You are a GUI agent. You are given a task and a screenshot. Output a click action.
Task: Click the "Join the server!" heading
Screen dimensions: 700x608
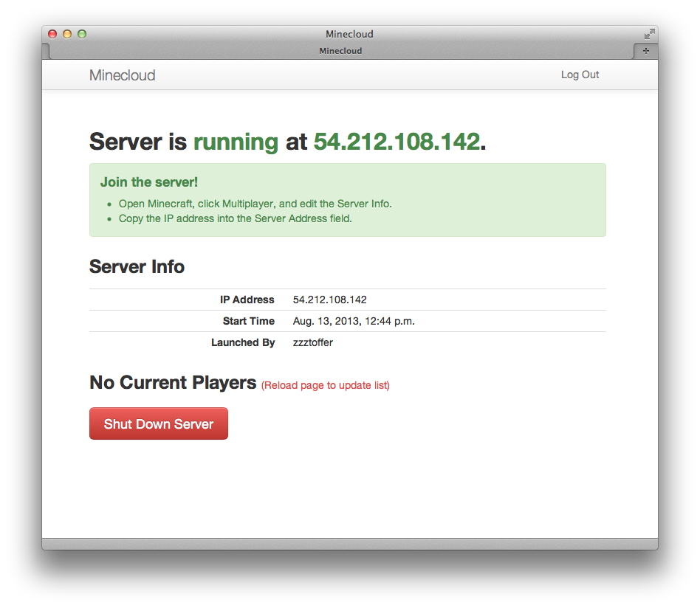[148, 182]
